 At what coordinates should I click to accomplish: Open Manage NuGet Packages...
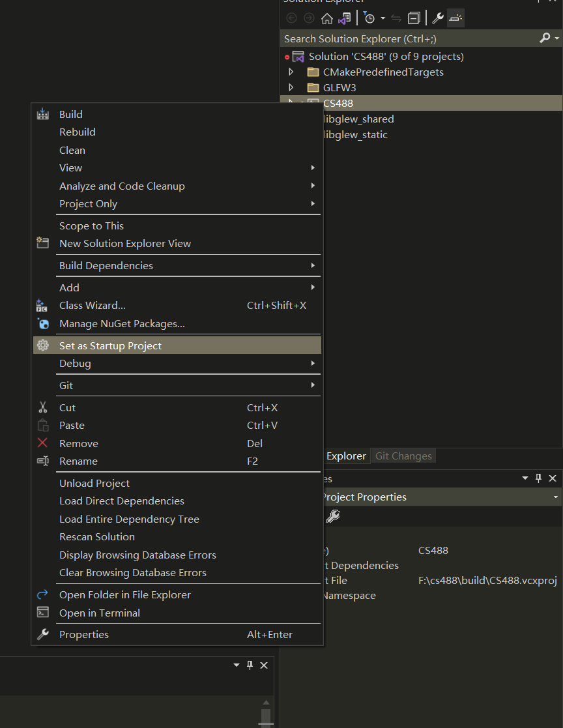[x=177, y=324]
